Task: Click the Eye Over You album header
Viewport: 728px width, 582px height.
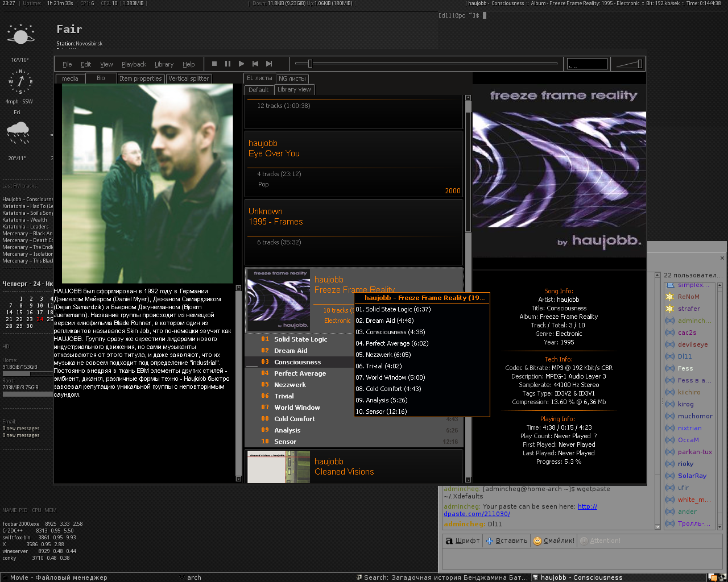Action: point(354,164)
